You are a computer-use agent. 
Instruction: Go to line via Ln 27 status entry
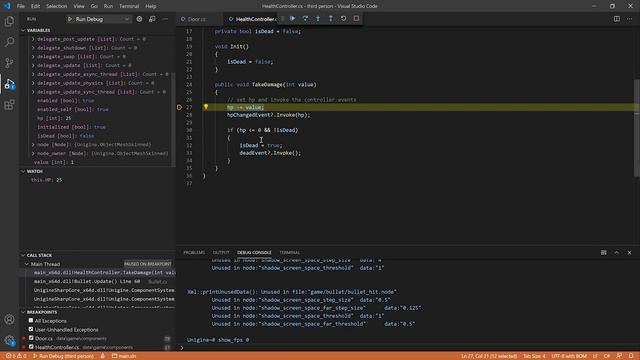489,356
